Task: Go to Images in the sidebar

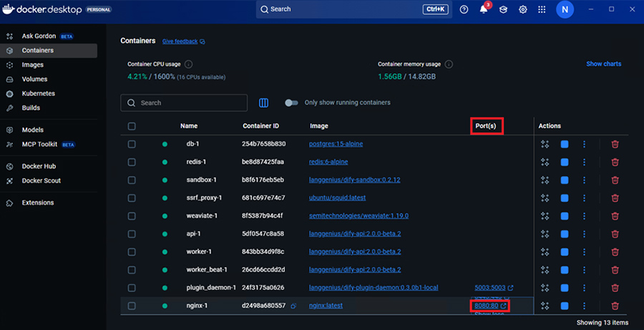Action: (33, 65)
